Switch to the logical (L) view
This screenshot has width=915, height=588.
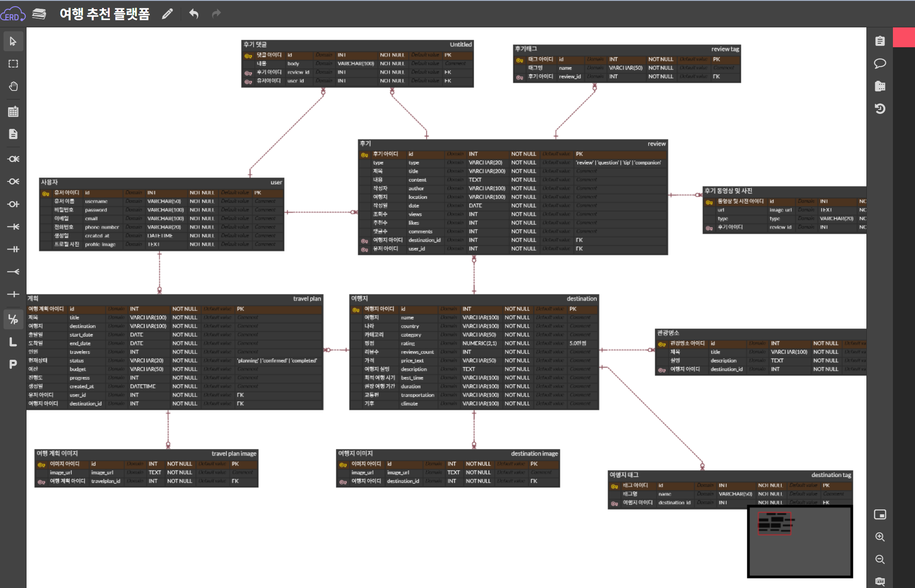click(x=13, y=342)
